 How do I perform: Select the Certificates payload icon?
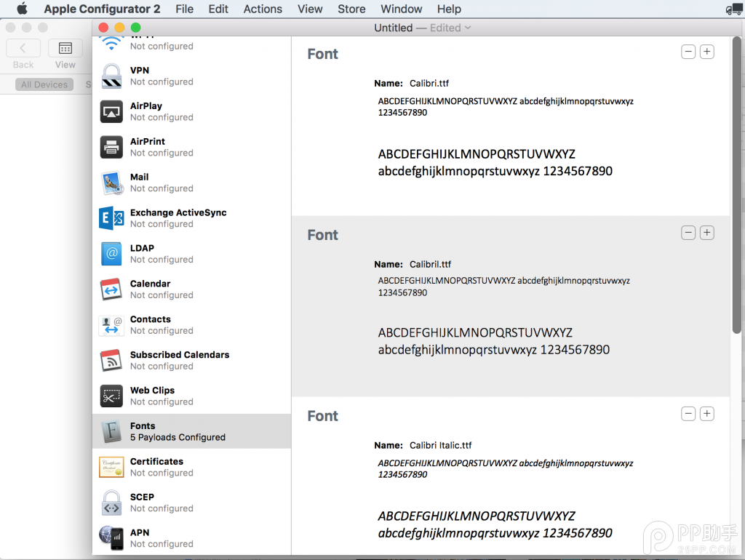point(111,467)
